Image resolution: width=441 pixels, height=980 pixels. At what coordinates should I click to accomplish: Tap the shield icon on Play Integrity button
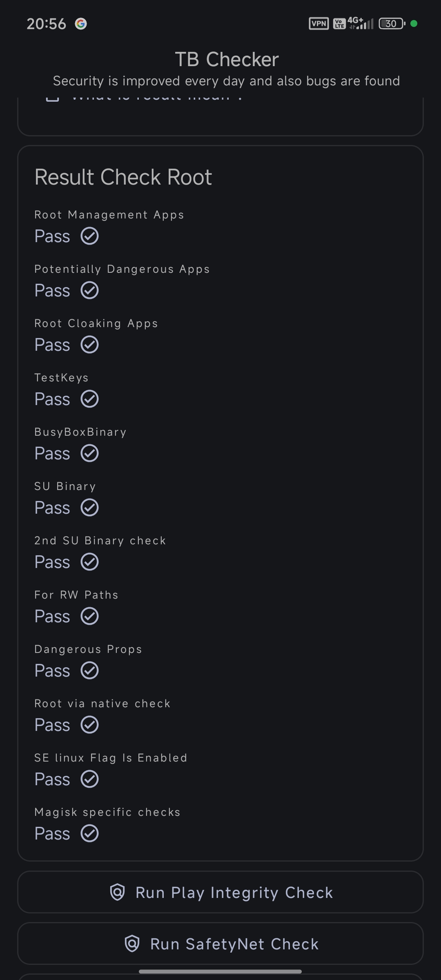(117, 892)
